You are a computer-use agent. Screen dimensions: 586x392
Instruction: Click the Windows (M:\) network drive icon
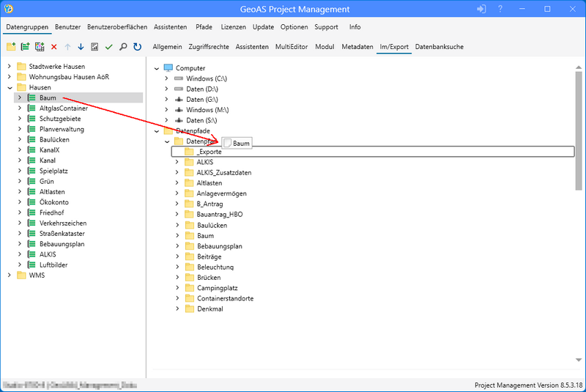pyautogui.click(x=179, y=110)
